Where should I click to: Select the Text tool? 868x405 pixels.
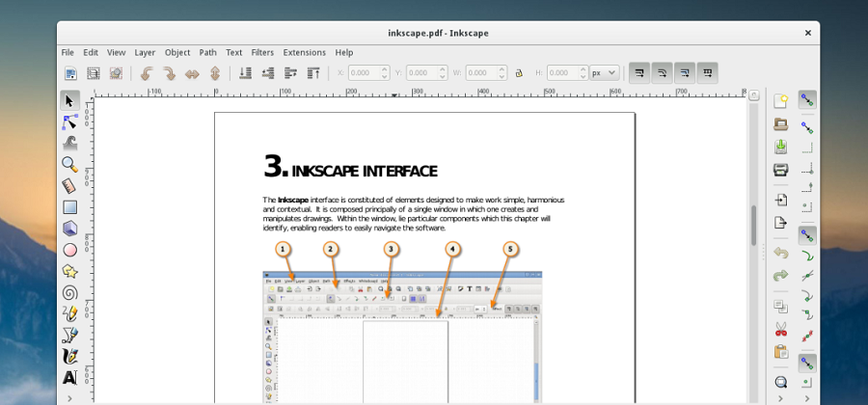coord(69,378)
